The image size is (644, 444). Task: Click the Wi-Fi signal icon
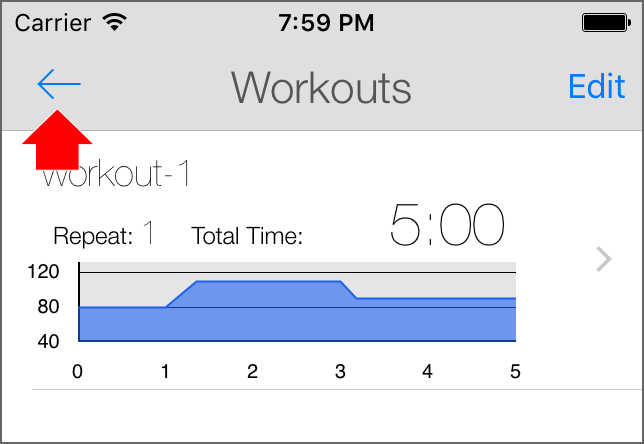coord(115,22)
